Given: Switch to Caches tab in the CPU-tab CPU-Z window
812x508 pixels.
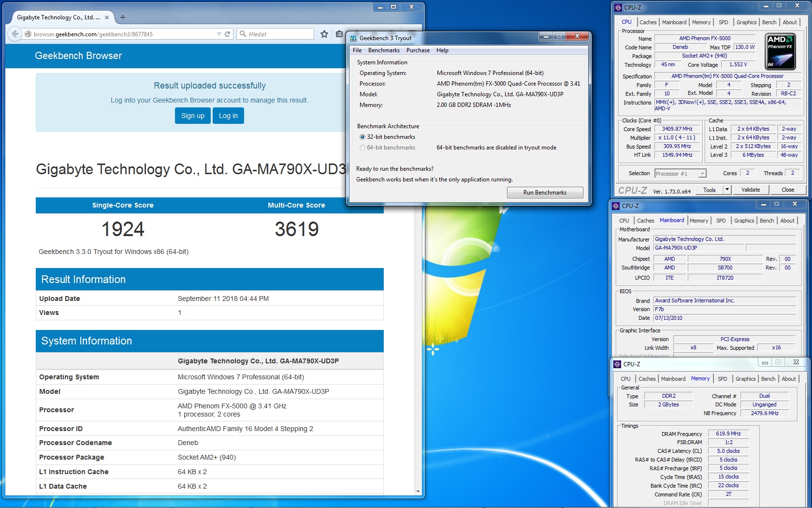Looking at the screenshot, I should [x=648, y=22].
